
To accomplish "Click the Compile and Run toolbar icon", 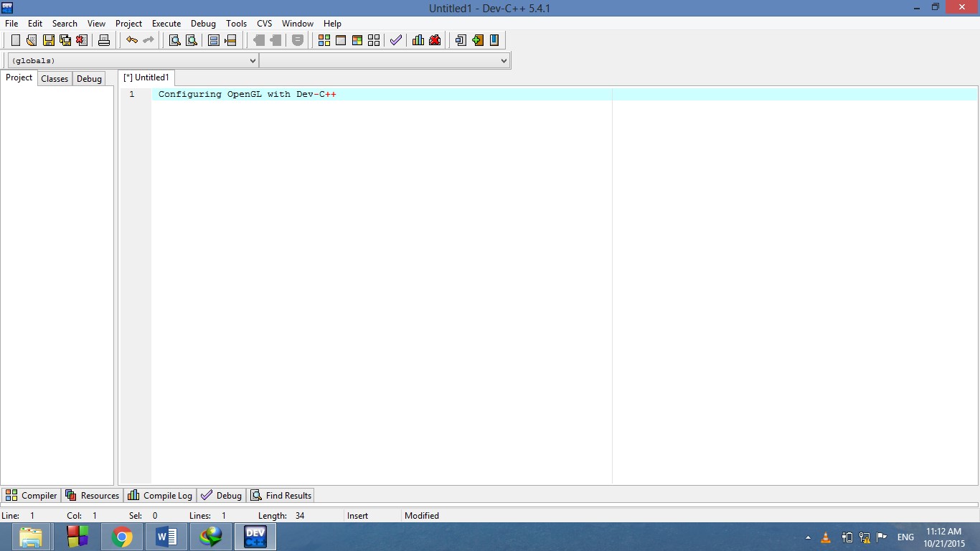I will click(x=357, y=40).
